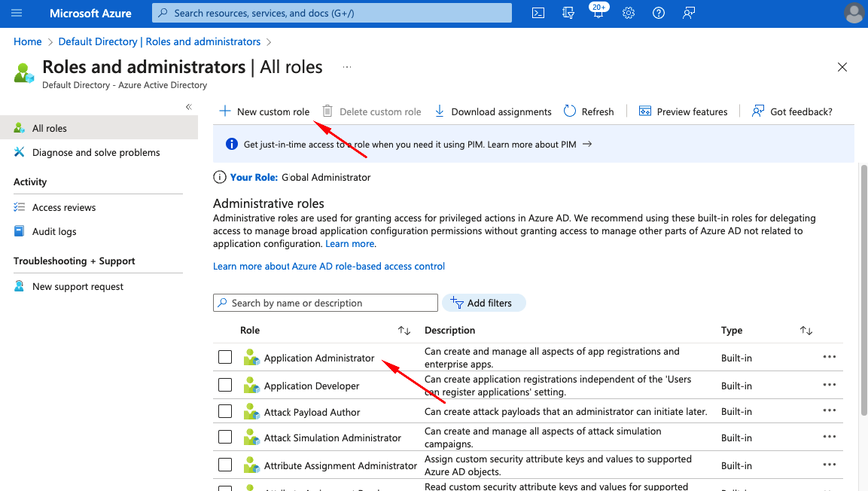
Task: Open more options for Application Developer
Action: coord(830,385)
